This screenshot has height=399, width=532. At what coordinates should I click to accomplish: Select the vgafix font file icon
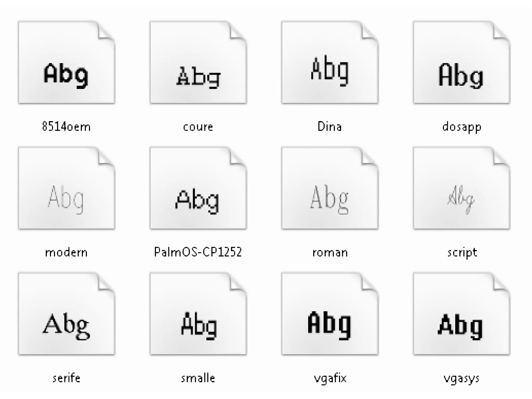330,314
